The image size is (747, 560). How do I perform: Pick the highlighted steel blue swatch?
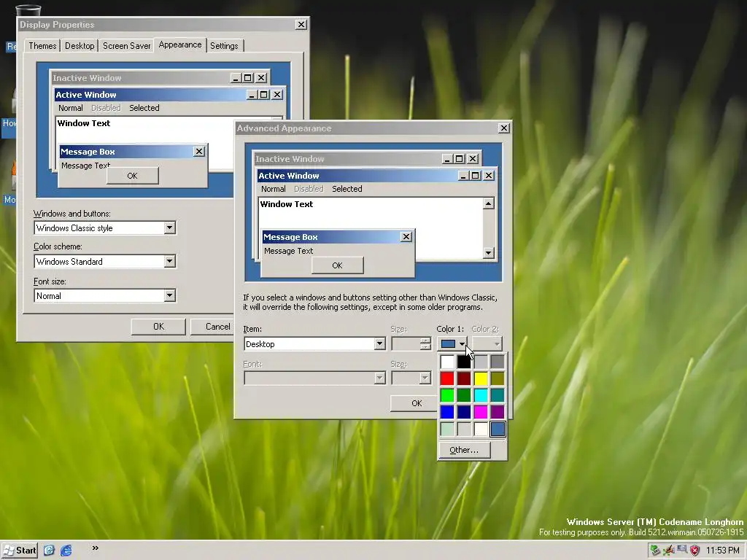click(498, 429)
